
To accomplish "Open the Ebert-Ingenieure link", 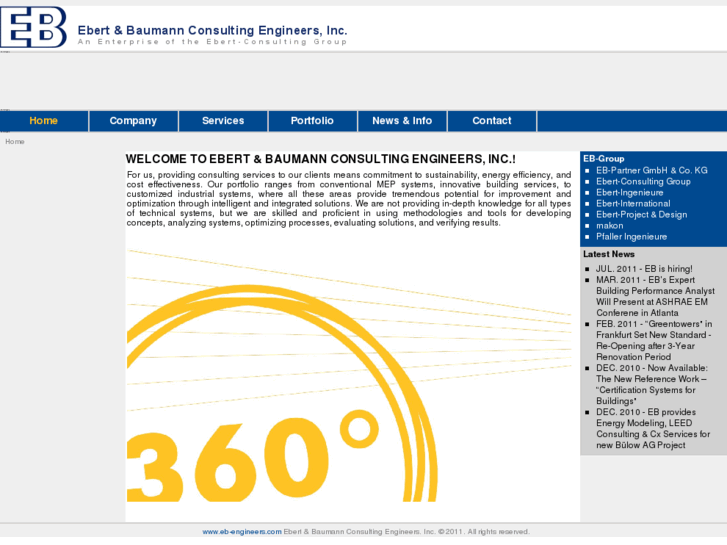I will 630,192.
